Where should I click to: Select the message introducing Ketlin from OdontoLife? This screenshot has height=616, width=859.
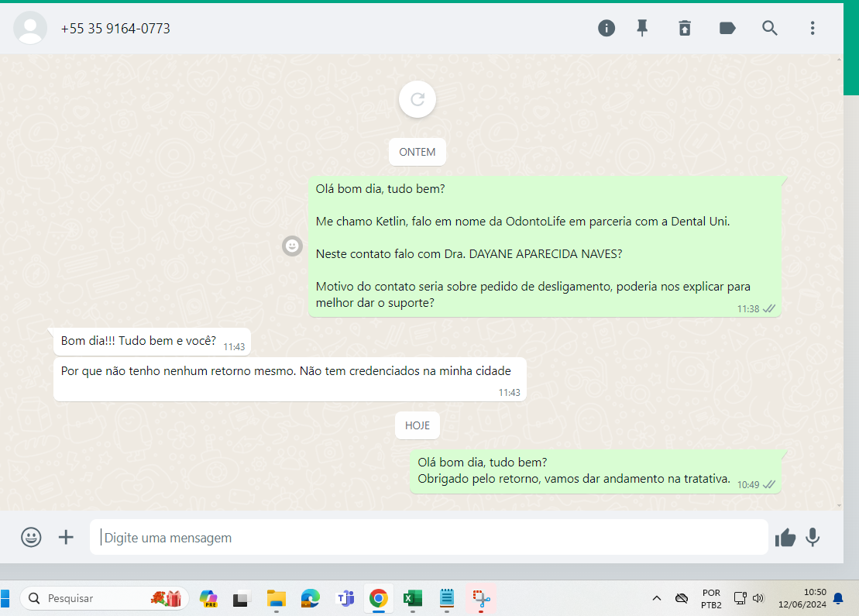coord(545,246)
